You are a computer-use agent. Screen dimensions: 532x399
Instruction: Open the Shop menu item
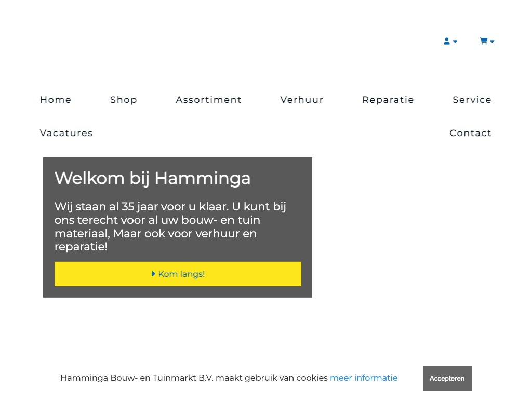pyautogui.click(x=124, y=100)
